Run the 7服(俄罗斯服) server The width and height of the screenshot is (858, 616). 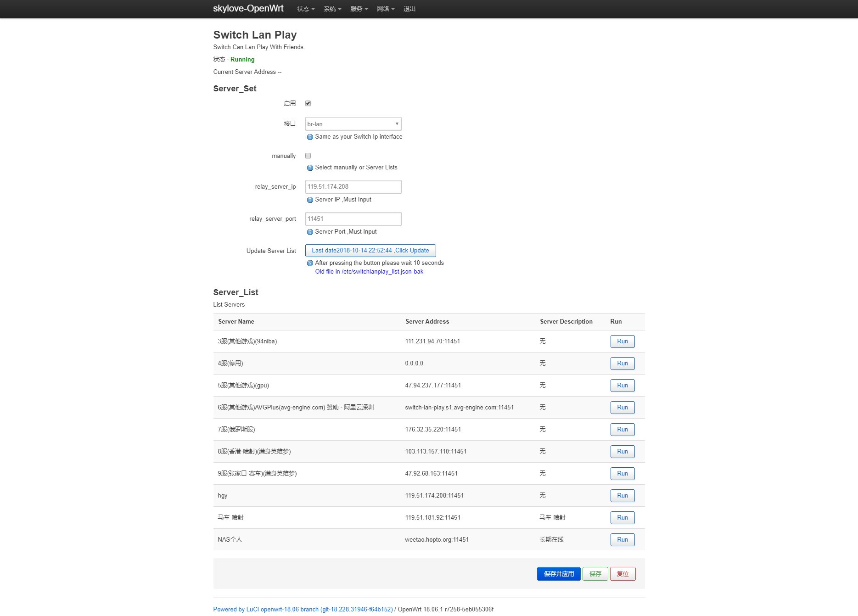(622, 430)
